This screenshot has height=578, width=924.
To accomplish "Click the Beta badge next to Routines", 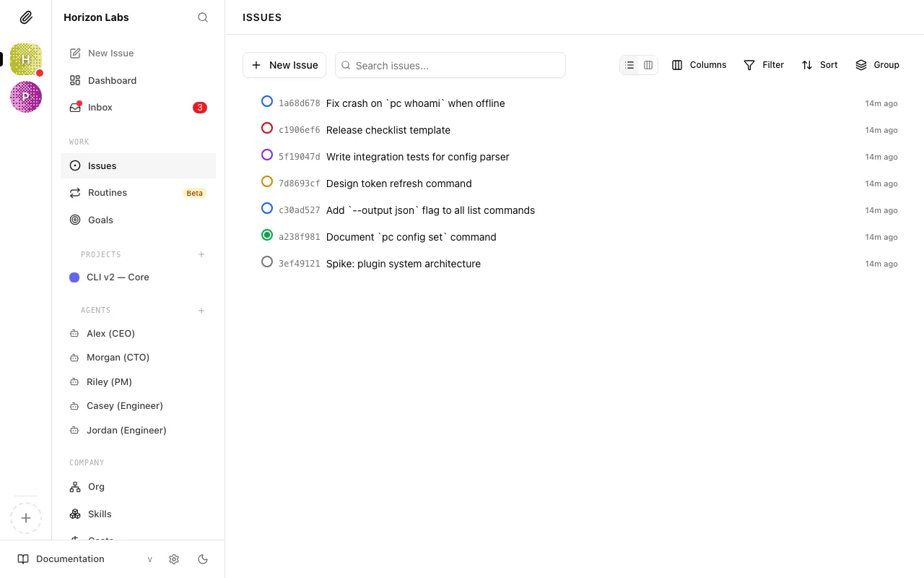I will click(x=195, y=193).
